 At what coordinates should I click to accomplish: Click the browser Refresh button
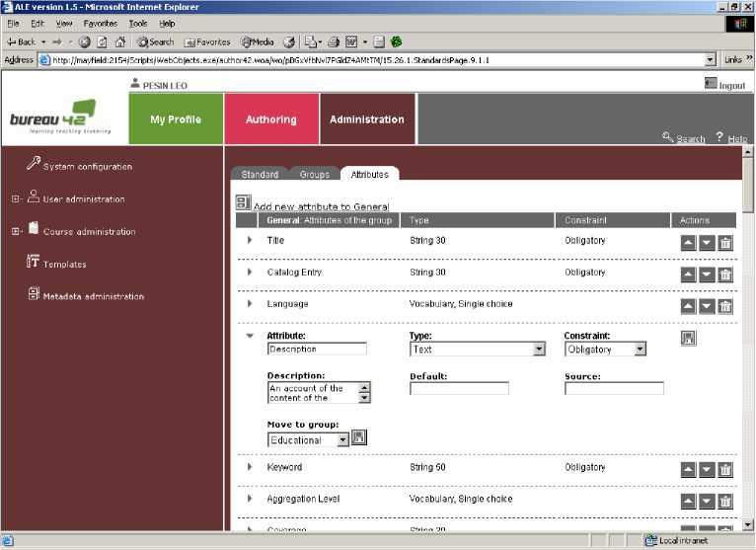coord(103,42)
